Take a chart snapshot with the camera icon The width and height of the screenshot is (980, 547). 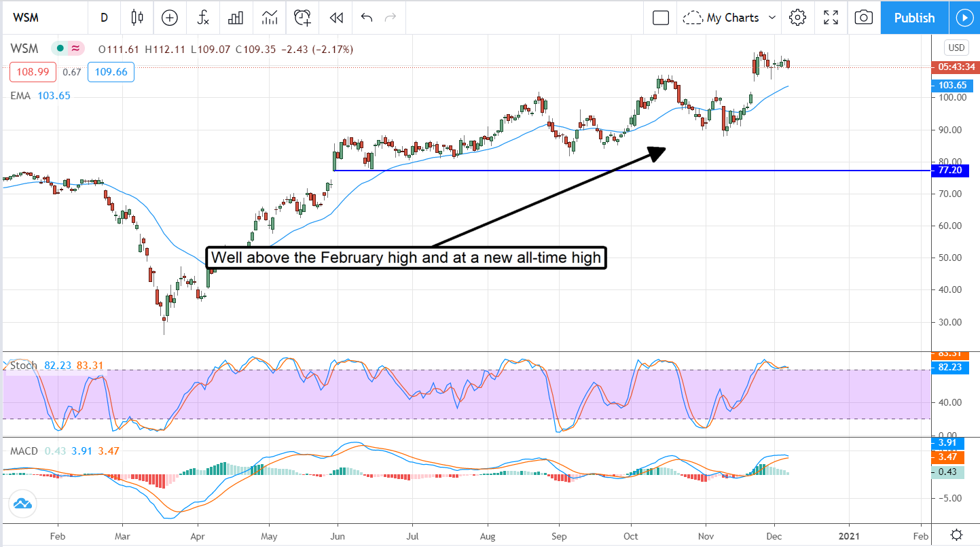(x=863, y=18)
